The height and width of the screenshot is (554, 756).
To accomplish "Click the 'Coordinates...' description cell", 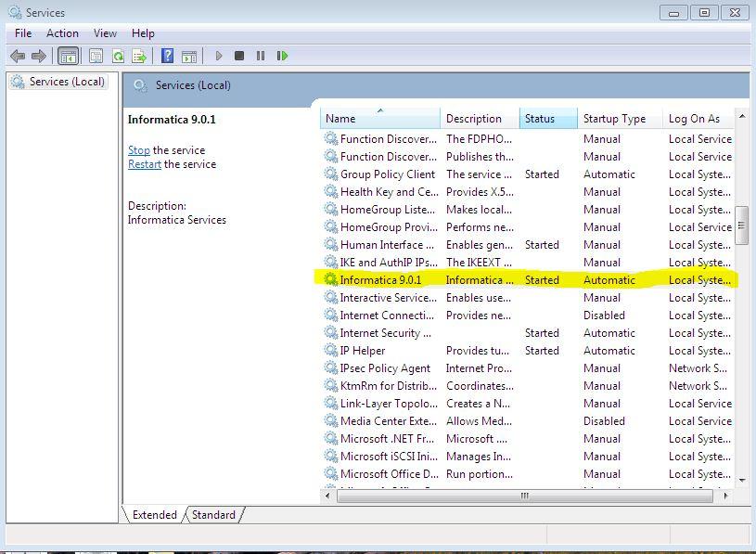I will point(480,385).
